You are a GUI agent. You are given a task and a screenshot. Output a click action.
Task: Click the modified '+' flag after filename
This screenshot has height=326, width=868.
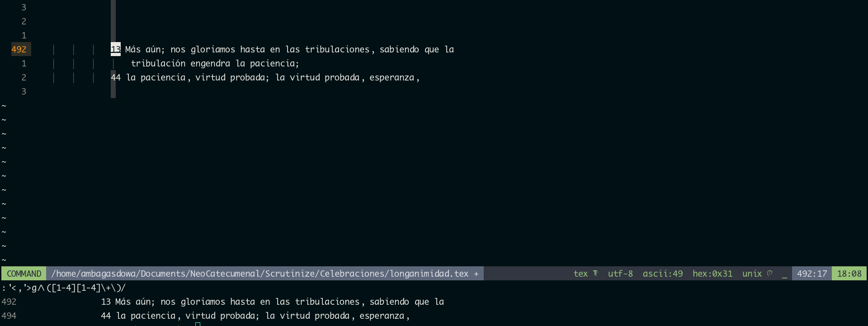(476, 274)
